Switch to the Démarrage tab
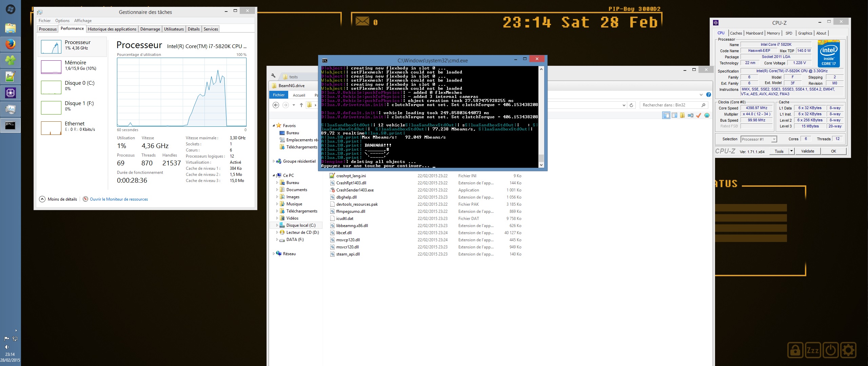This screenshot has width=868, height=366. [x=150, y=29]
